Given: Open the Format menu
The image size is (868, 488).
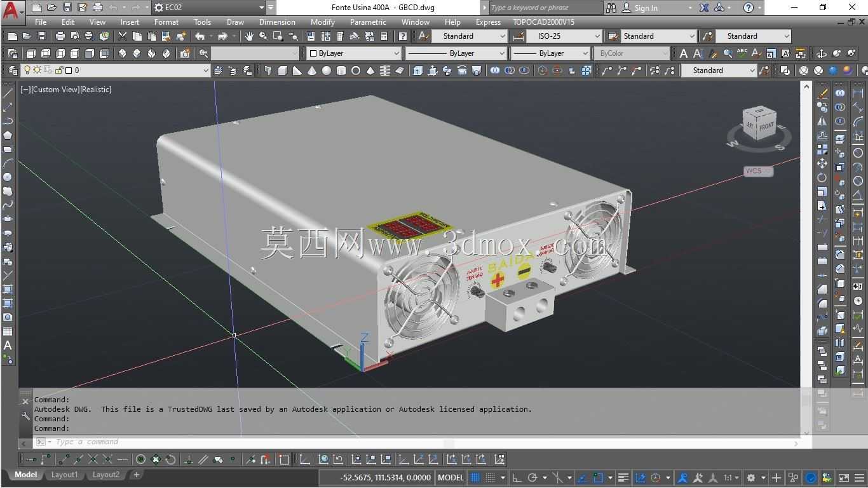Looking at the screenshot, I should point(166,22).
